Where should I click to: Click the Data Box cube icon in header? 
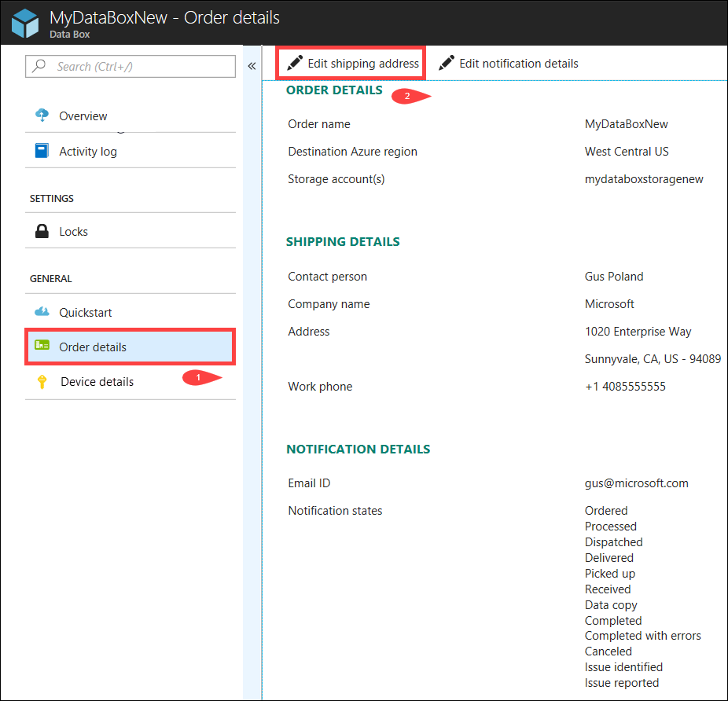(24, 22)
